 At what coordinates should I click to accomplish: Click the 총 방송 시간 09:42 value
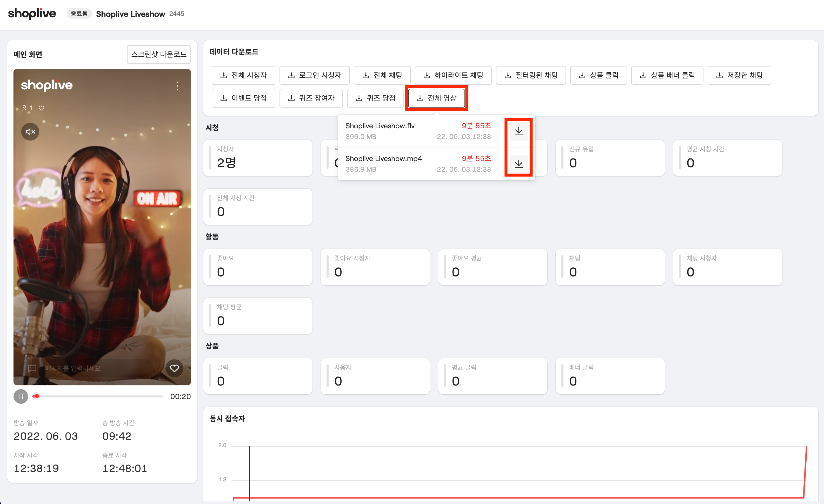pyautogui.click(x=117, y=436)
